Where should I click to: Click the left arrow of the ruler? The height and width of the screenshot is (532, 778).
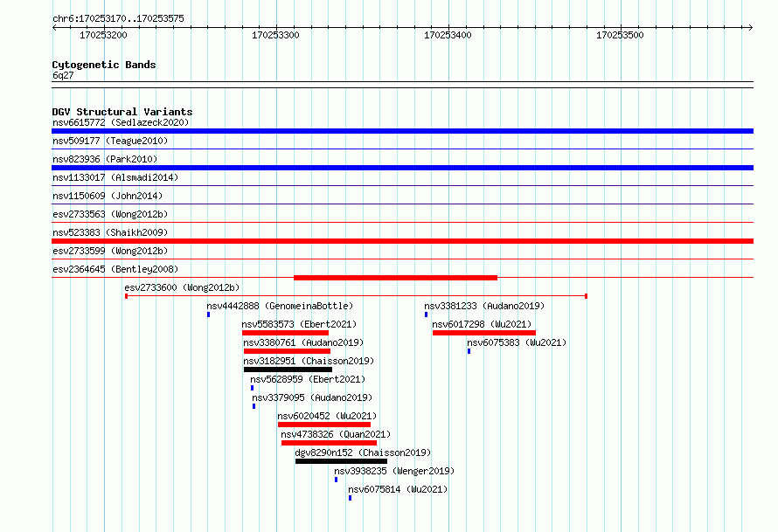click(x=54, y=28)
